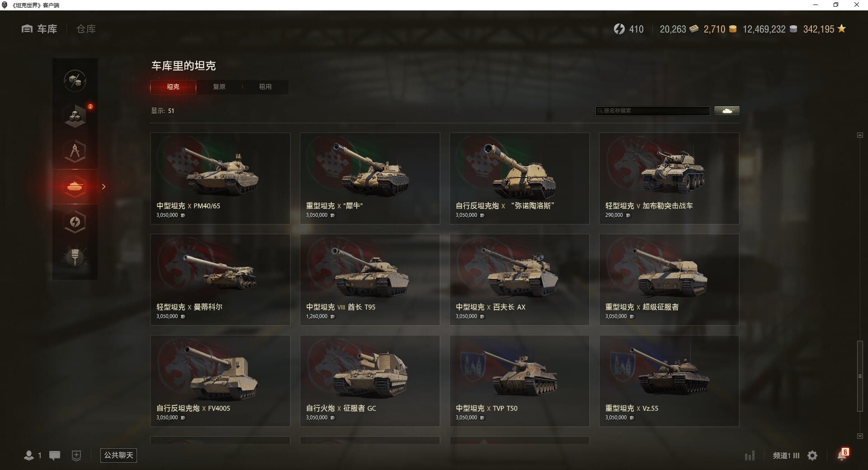This screenshot has width=868, height=470.
Task: Select the compass blueprint sidebar icon
Action: tap(75, 151)
